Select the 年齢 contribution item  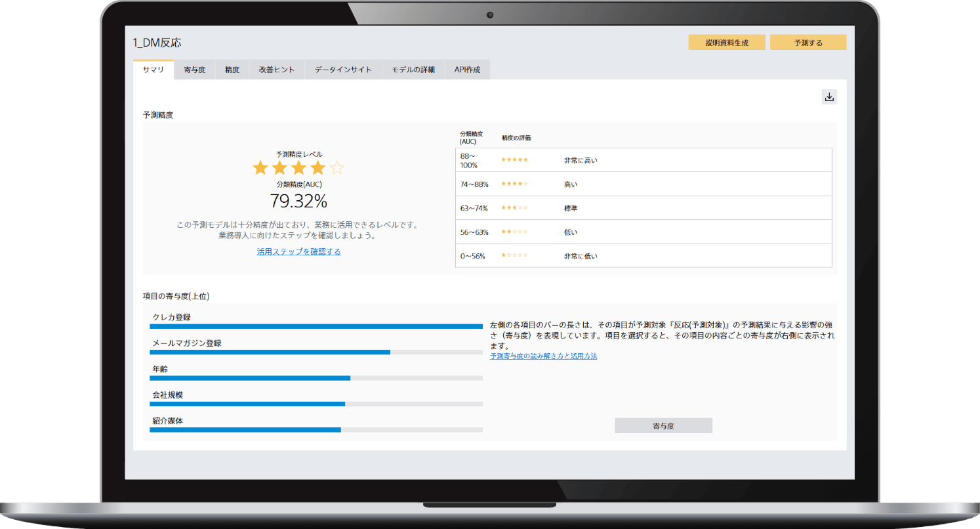pos(316,377)
